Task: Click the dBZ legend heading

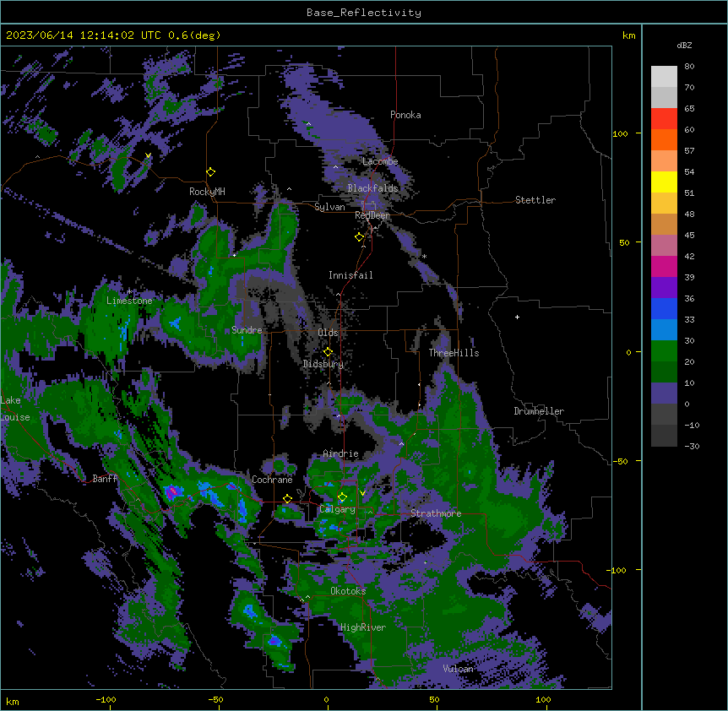Action: click(684, 46)
